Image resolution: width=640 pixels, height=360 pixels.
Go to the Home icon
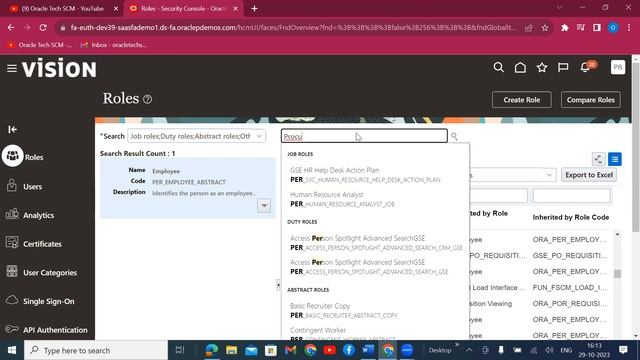click(x=520, y=67)
